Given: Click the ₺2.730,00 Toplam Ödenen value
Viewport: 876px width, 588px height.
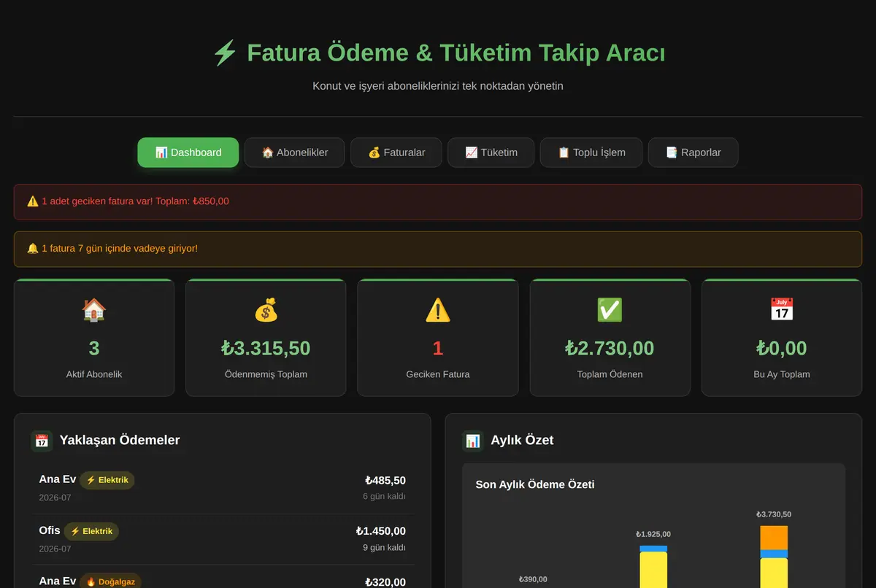Looking at the screenshot, I should click(x=610, y=348).
